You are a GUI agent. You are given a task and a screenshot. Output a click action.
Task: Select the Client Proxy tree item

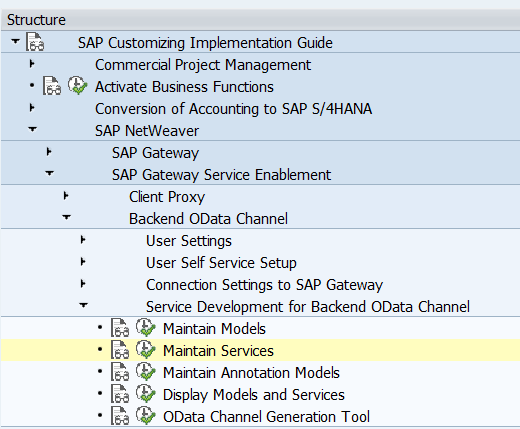(x=167, y=197)
